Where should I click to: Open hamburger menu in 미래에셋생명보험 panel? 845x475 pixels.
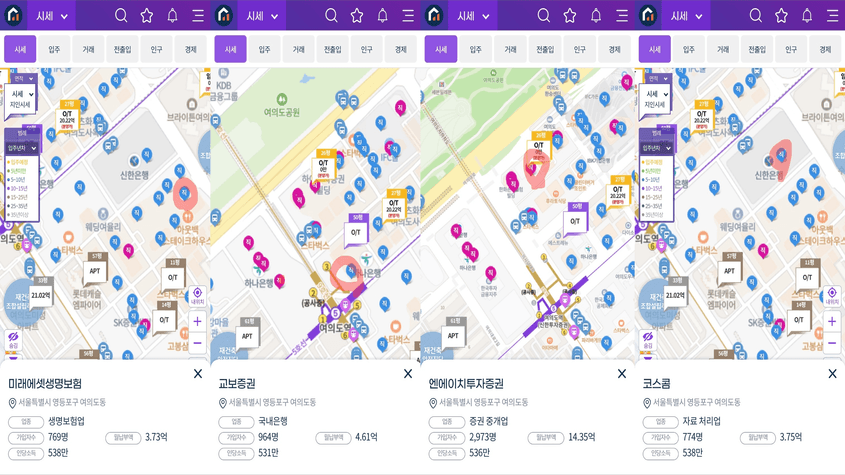coord(198,16)
